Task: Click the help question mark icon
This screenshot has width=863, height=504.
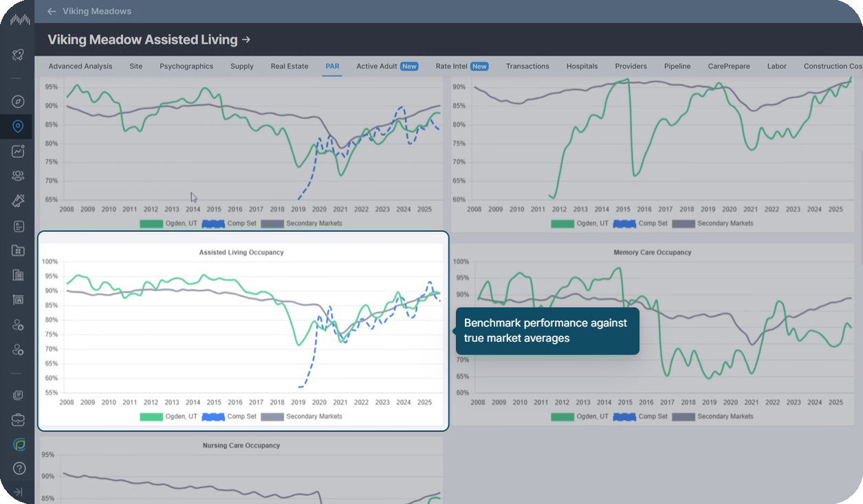Action: pyautogui.click(x=18, y=468)
